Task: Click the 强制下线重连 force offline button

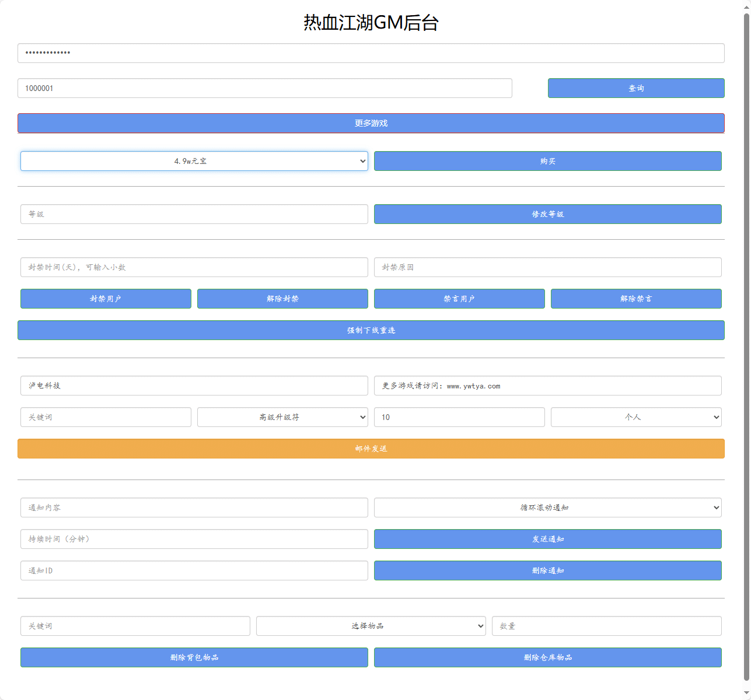Action: pos(371,330)
